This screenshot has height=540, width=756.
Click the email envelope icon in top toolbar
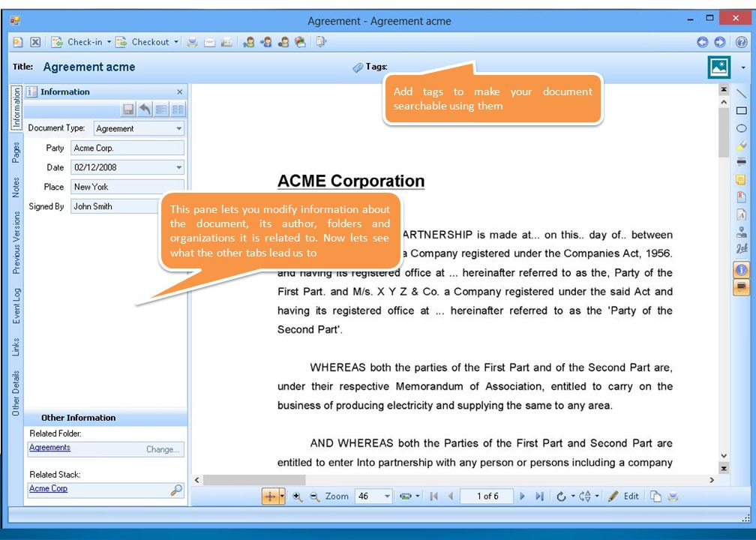click(x=209, y=43)
